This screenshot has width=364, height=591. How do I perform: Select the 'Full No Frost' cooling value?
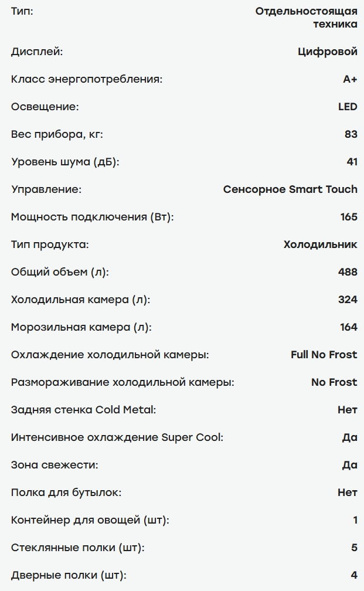click(x=324, y=355)
